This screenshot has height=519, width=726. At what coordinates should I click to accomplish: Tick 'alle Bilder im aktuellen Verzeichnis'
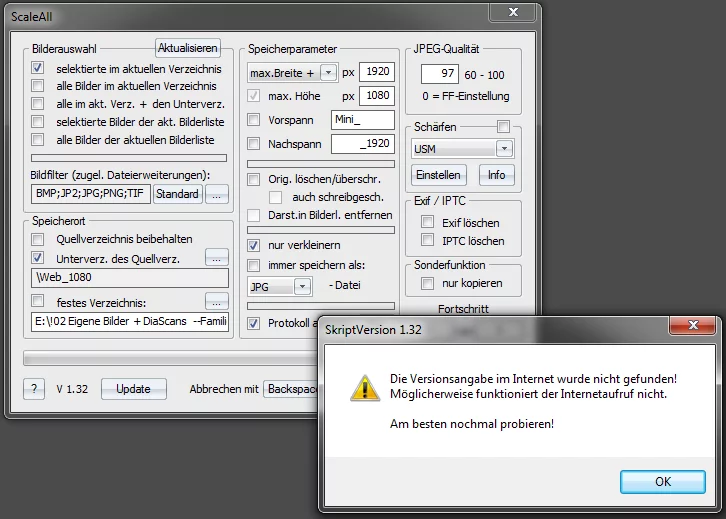pos(38,86)
